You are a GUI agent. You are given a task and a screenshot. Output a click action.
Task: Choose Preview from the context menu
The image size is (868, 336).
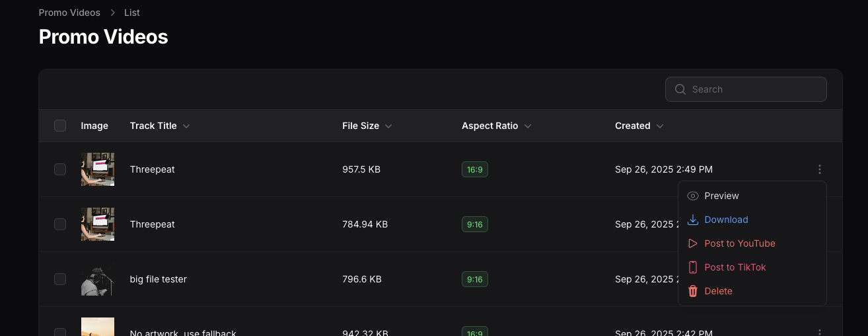[x=752, y=196]
